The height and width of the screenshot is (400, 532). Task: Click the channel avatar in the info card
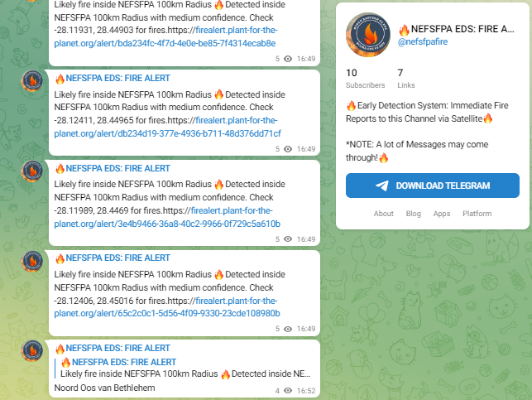(368, 35)
